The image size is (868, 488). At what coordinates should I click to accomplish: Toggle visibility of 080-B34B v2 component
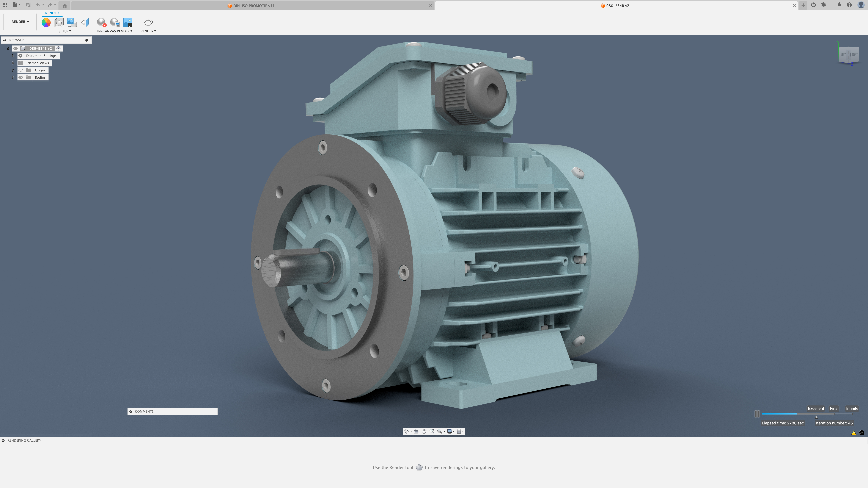(x=16, y=48)
